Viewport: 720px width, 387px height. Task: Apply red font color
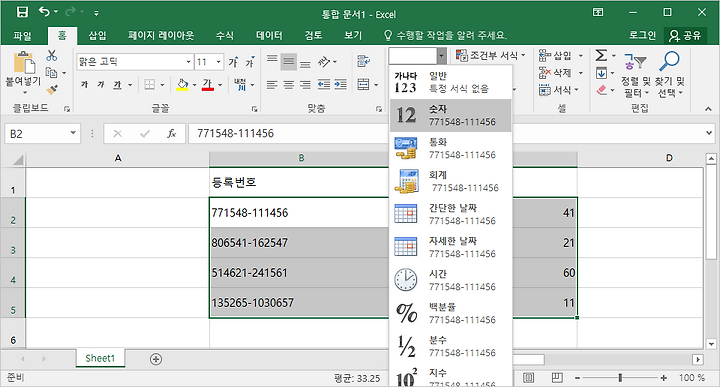208,84
